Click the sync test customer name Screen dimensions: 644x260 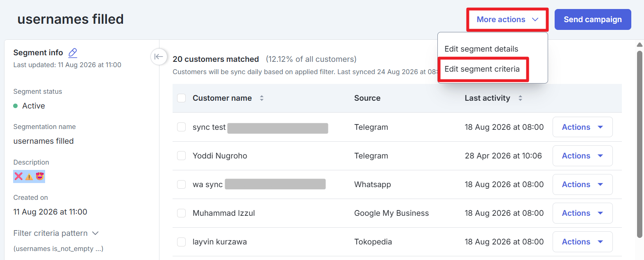tap(209, 127)
